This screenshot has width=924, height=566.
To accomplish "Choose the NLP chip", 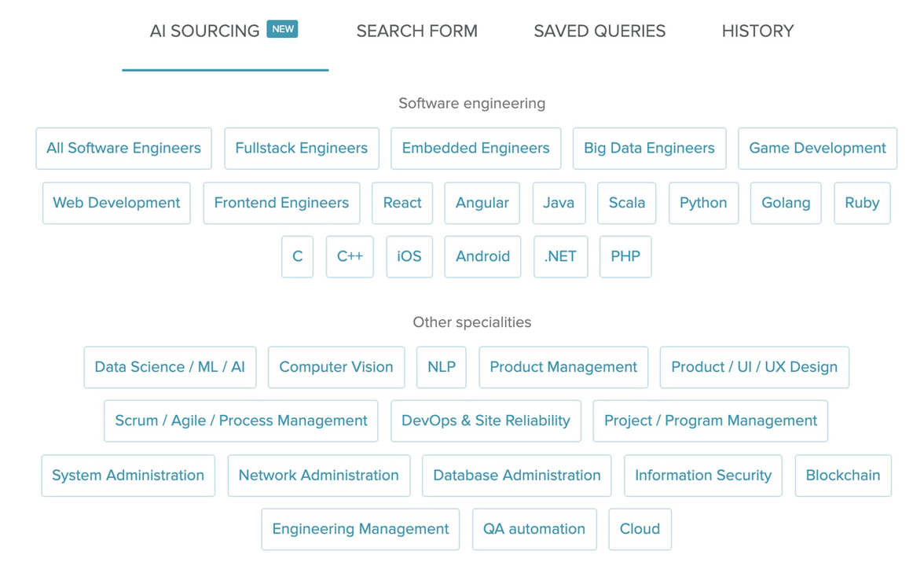I will [x=442, y=367].
